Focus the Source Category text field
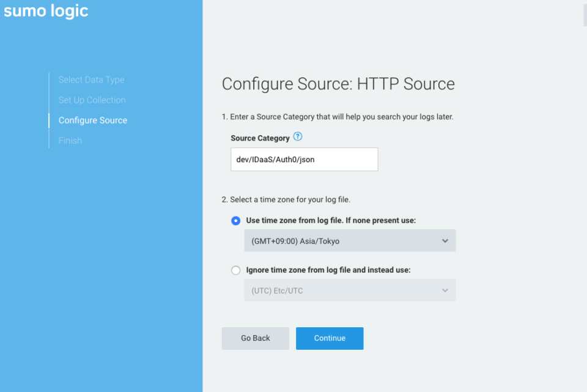 coord(305,160)
